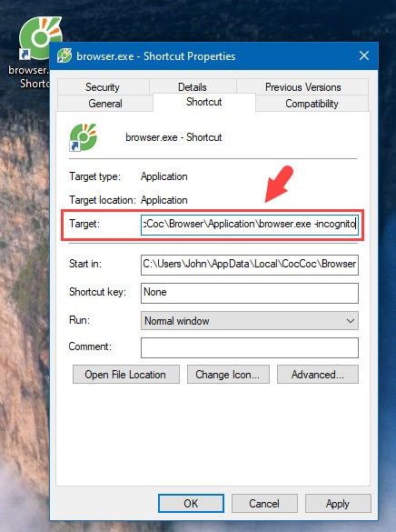Open the Previous Versions tab

pos(302,87)
